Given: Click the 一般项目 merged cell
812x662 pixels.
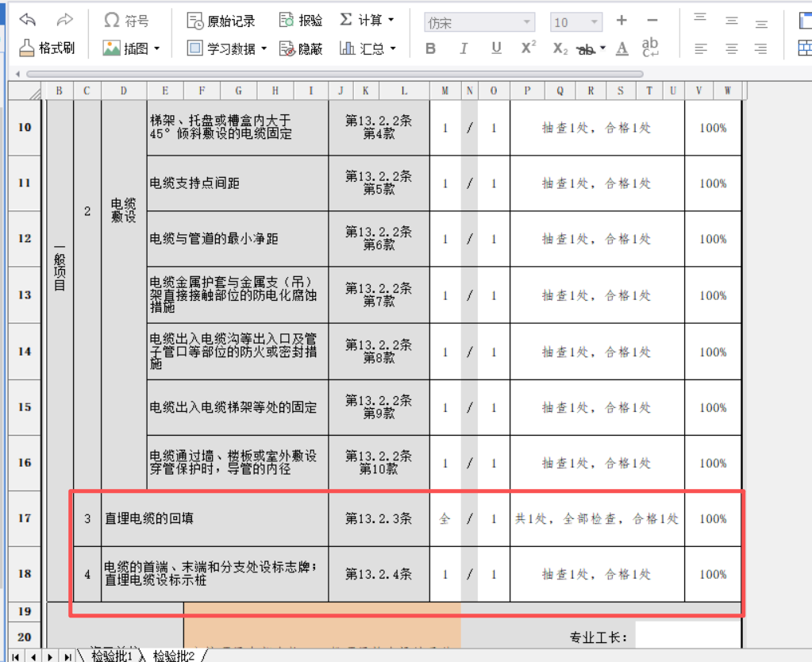Looking at the screenshot, I should (60, 351).
